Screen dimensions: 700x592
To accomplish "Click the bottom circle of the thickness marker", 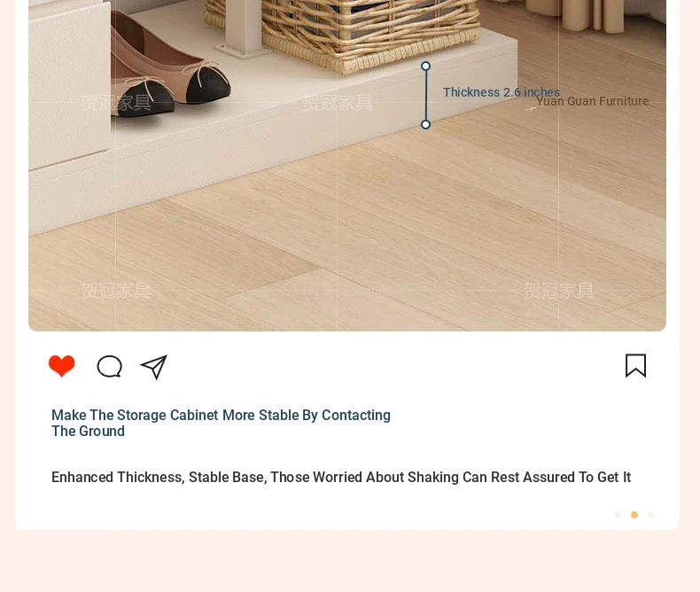I will [x=426, y=125].
